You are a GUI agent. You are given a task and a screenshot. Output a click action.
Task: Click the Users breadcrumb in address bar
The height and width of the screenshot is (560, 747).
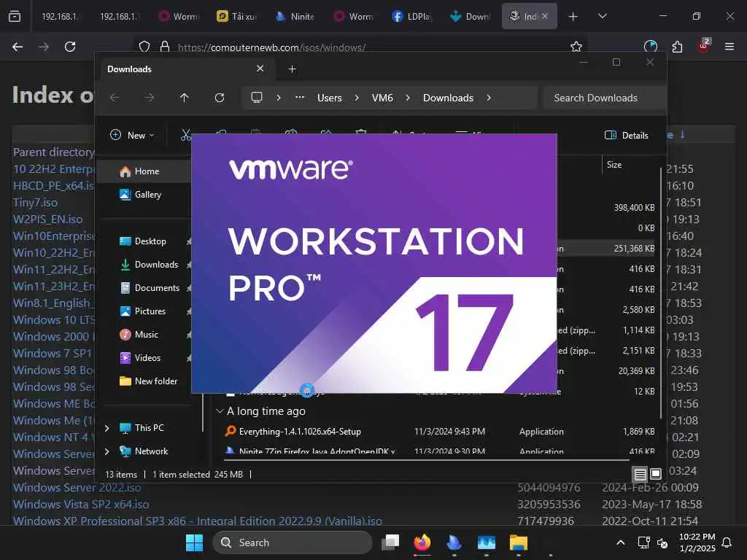tap(330, 98)
